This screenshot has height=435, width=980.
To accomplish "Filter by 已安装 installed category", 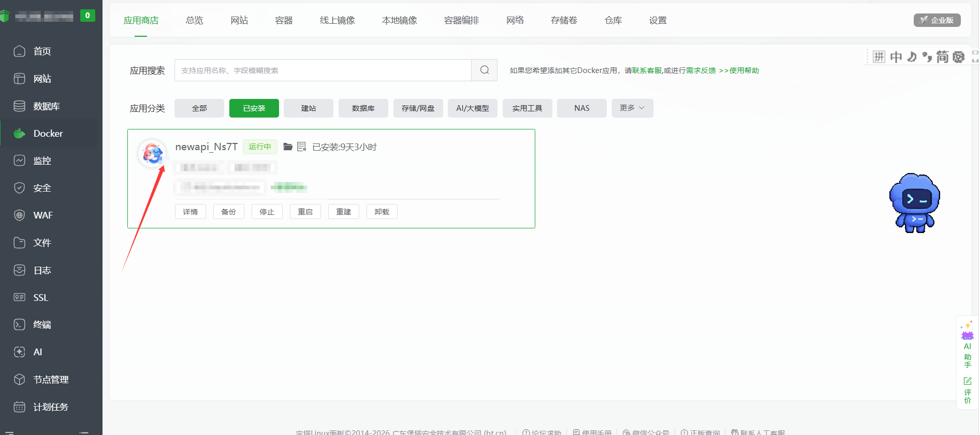I will point(254,108).
